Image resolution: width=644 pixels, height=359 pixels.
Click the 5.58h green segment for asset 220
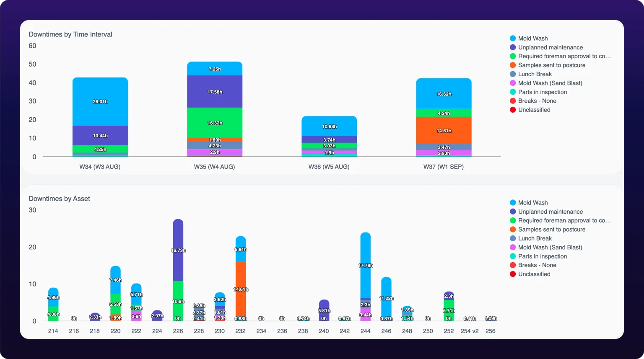[115, 304]
